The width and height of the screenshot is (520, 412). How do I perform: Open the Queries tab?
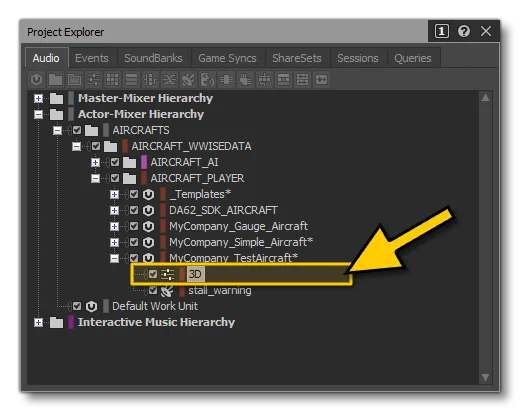click(413, 58)
